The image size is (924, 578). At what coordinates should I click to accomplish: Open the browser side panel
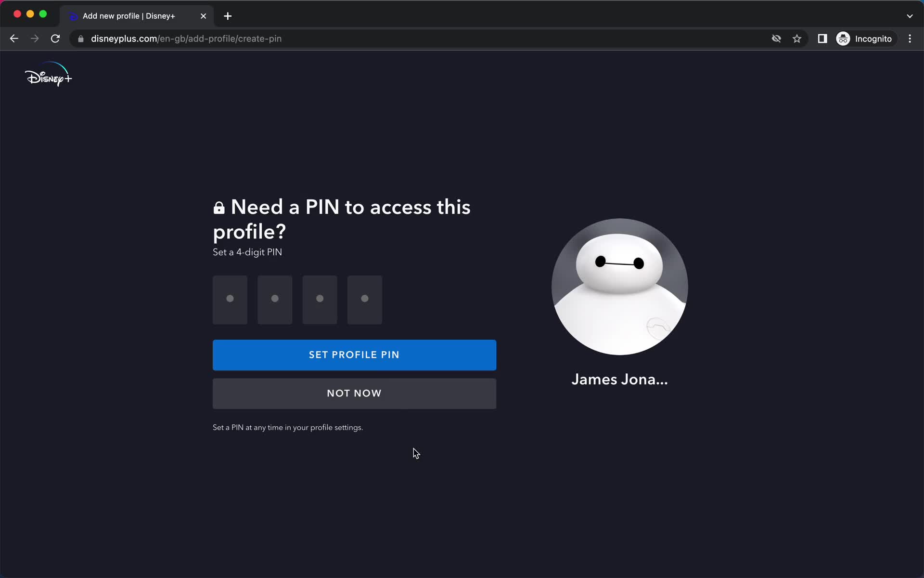pos(822,39)
